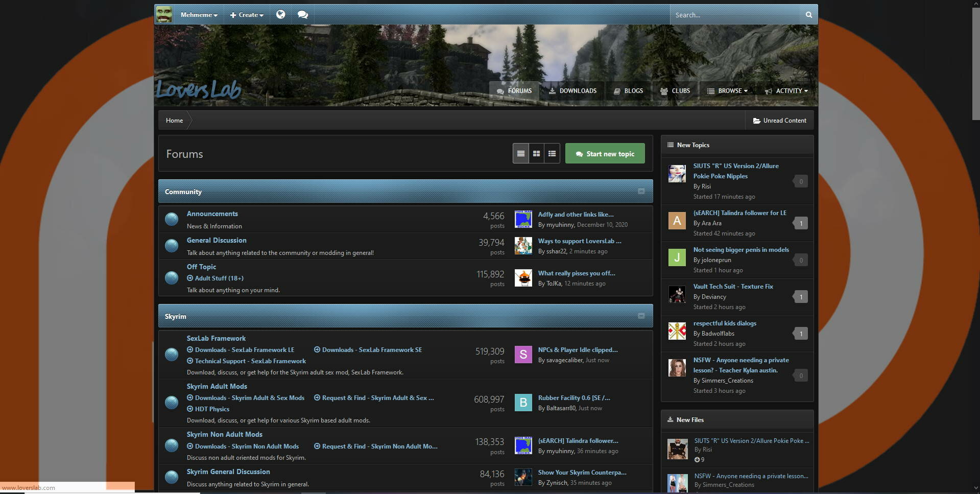Open Deviancy's avatar in New Topics
Screen dimensions: 980x494
tap(677, 294)
